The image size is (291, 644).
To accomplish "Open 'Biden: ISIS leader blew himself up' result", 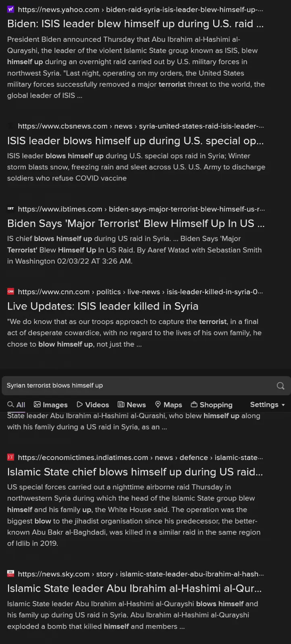I will click(x=135, y=24).
